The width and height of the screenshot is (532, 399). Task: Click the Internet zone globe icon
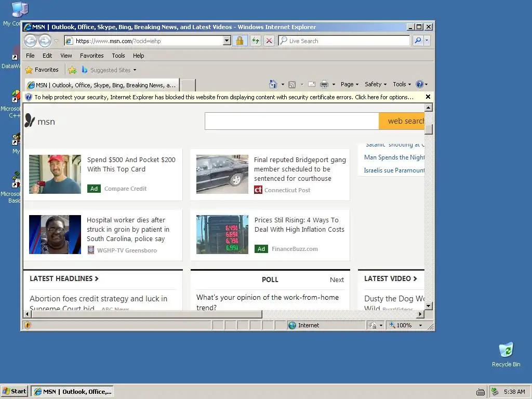(x=292, y=325)
